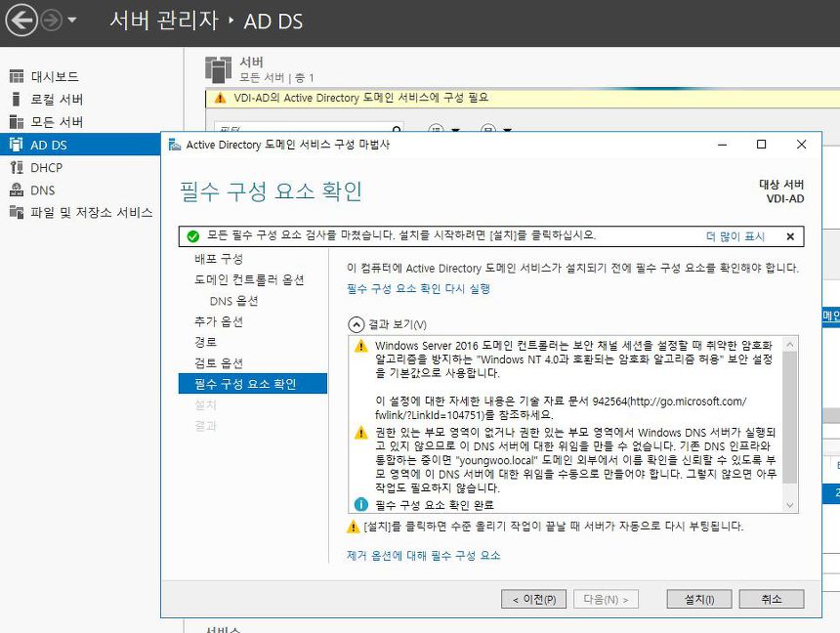This screenshot has width=840, height=633.
Task: Open 'More about prerequisites' link
Action: pyautogui.click(x=423, y=555)
